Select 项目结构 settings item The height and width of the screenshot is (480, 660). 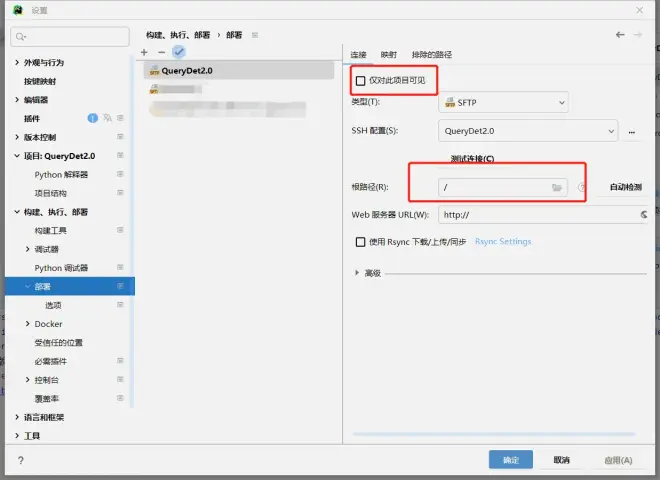click(x=51, y=193)
